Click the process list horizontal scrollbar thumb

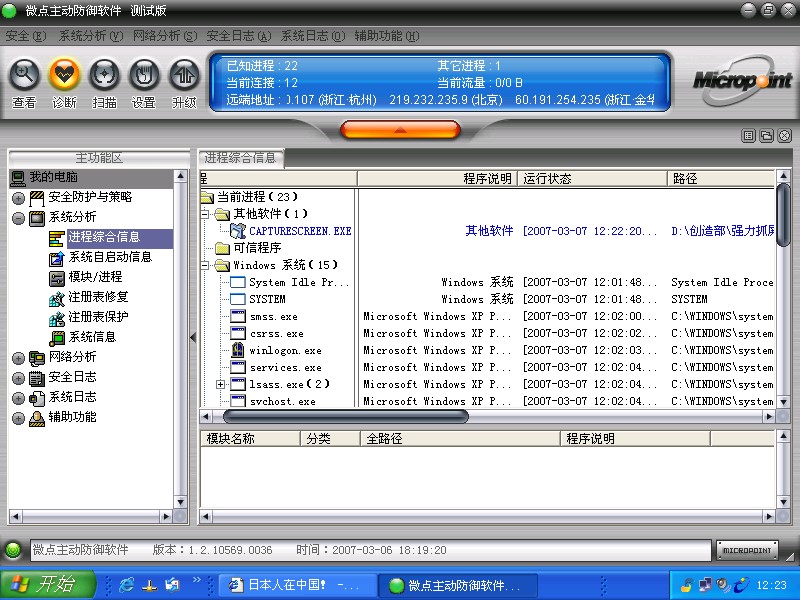[346, 417]
